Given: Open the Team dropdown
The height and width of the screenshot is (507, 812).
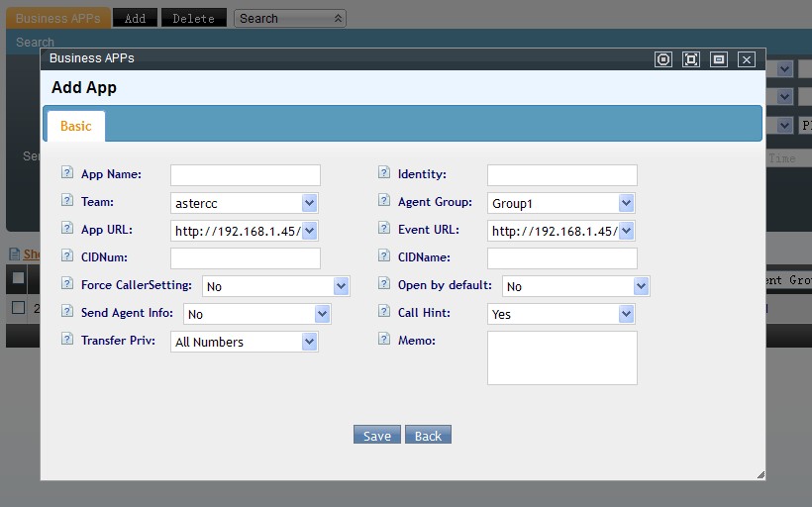Looking at the screenshot, I should click(244, 203).
